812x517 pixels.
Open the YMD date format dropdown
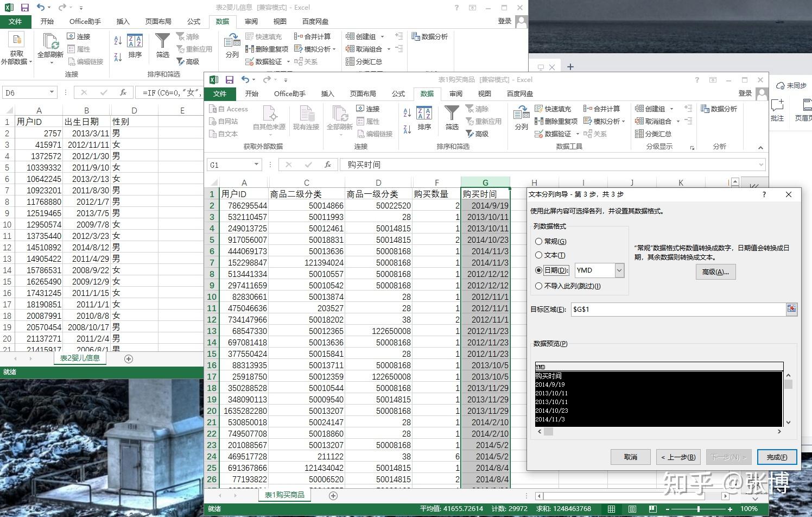point(619,270)
